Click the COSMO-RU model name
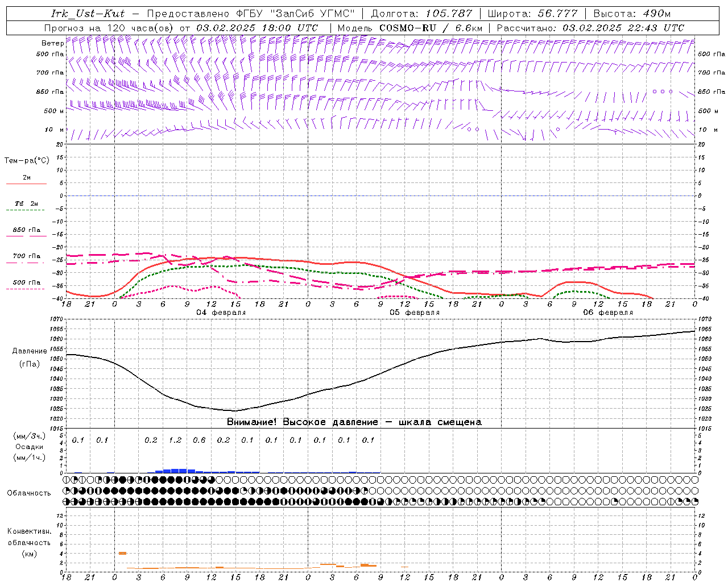Image resolution: width=728 pixels, height=582 pixels. (408, 28)
